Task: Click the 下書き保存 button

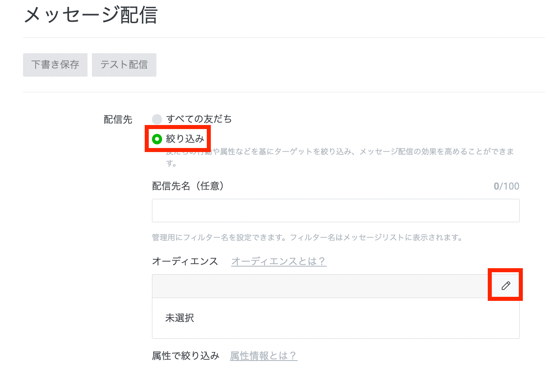Action: point(55,65)
